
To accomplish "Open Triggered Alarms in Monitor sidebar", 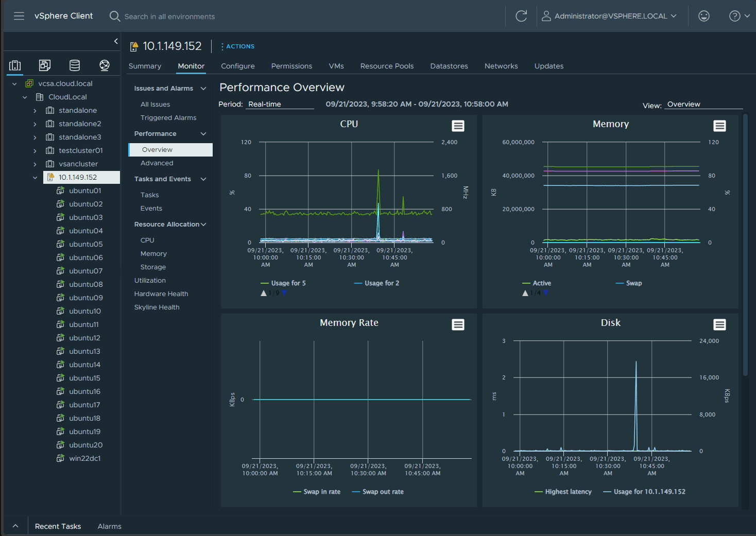I will click(x=168, y=118).
